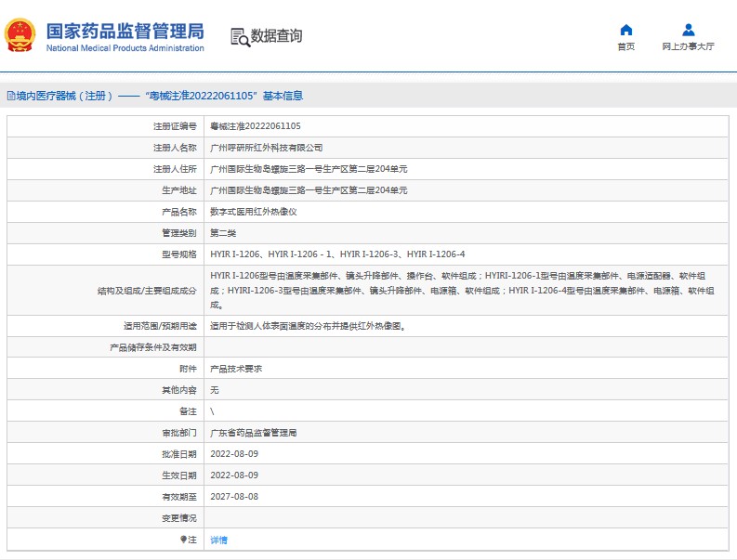Click the backslash value in 备注 row
Viewport: 737px width, 560px height.
click(x=212, y=411)
